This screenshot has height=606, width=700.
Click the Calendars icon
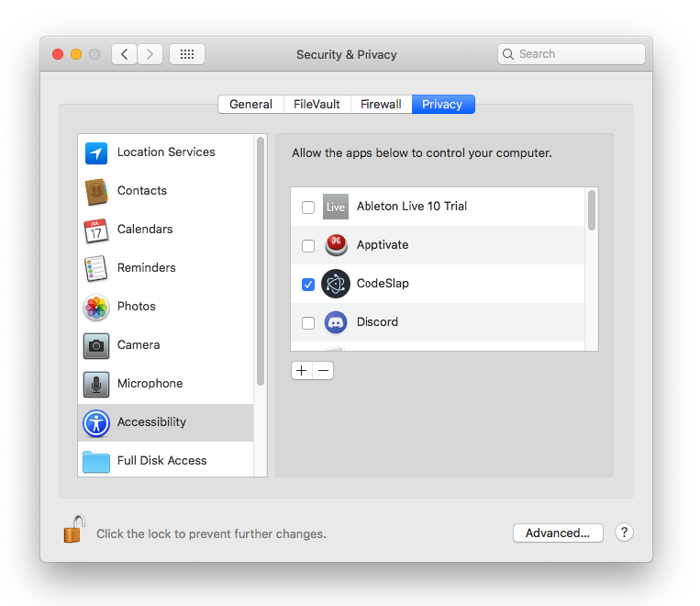point(96,230)
